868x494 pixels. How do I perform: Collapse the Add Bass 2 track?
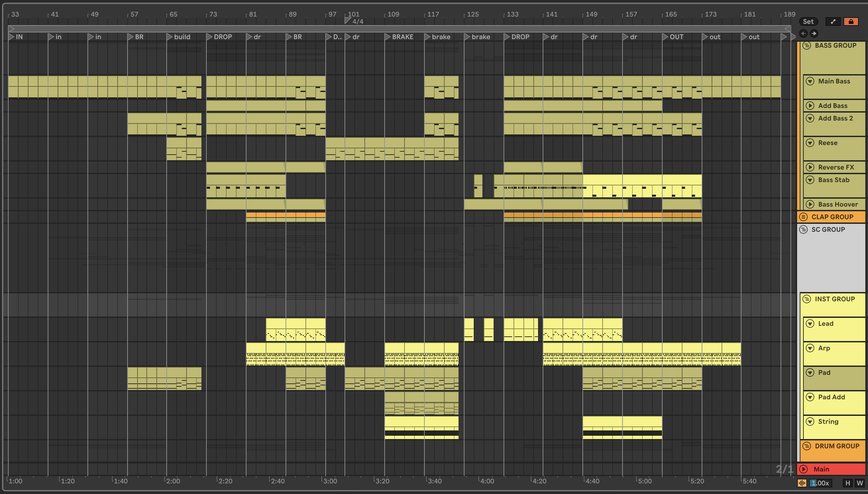810,118
